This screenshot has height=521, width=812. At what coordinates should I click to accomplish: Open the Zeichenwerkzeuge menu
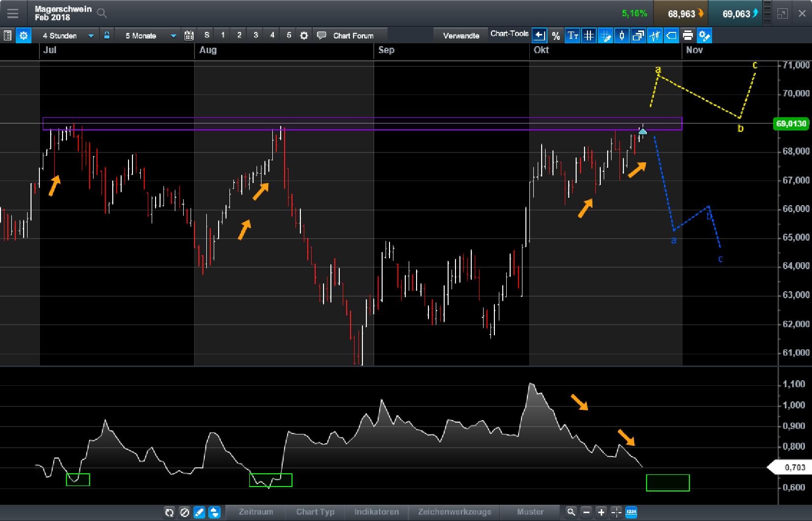pos(455,512)
